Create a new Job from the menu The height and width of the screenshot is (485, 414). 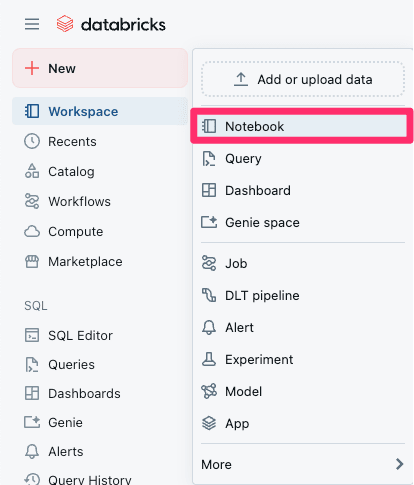tap(303, 263)
